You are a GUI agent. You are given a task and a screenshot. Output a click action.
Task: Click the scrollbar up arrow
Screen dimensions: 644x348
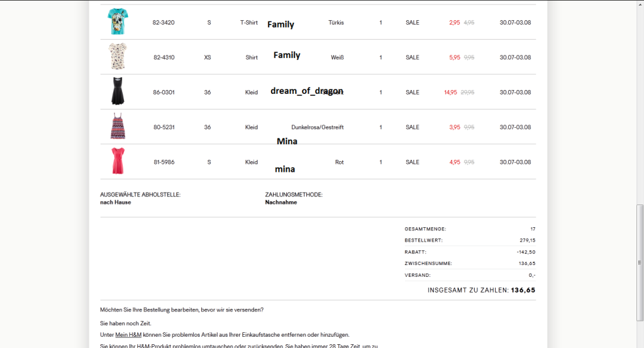point(640,4)
